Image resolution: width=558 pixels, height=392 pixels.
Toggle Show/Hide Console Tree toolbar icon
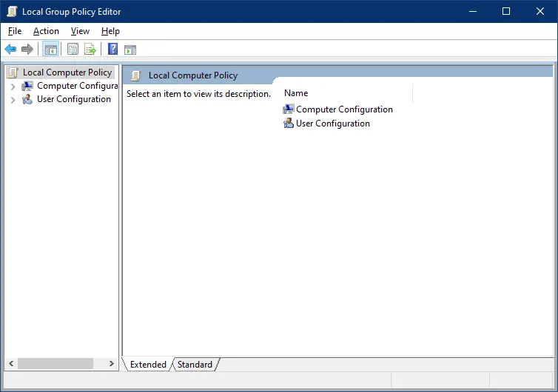(50, 49)
